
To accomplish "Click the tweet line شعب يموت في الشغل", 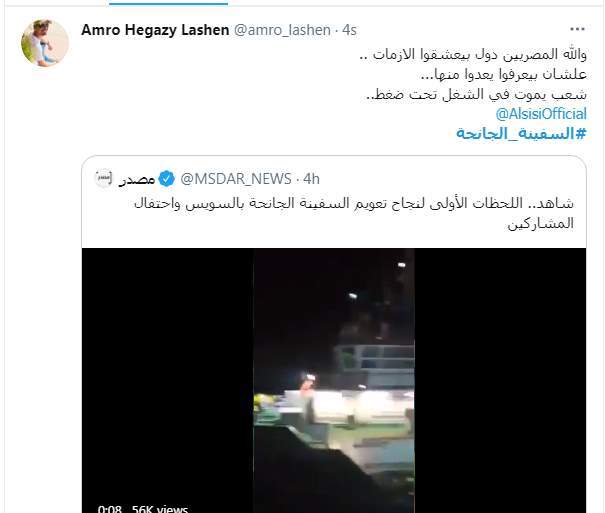I will 477,94.
